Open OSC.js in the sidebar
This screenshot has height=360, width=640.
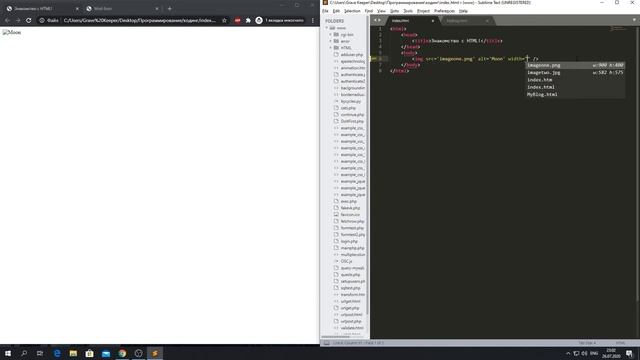tap(346, 261)
